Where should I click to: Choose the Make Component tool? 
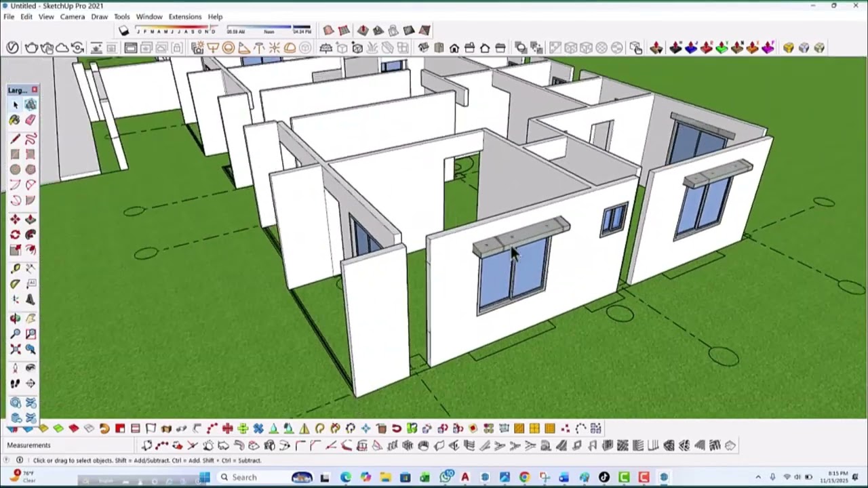point(31,104)
